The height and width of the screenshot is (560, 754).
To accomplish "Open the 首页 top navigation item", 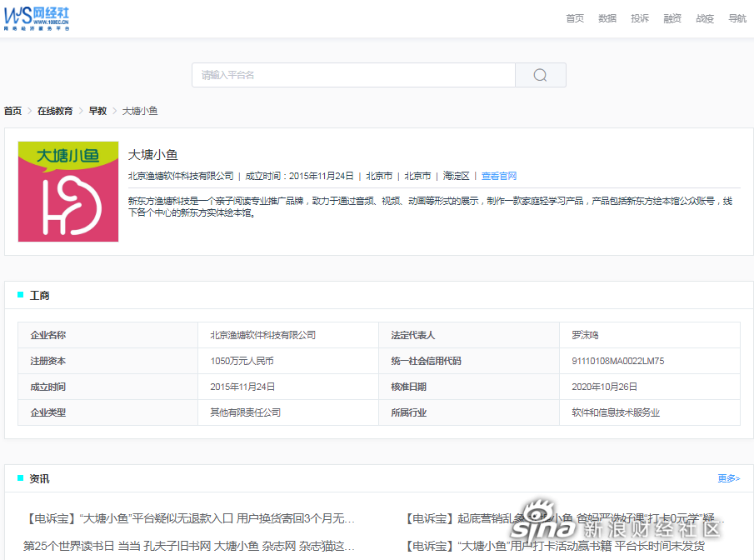I will 575,18.
